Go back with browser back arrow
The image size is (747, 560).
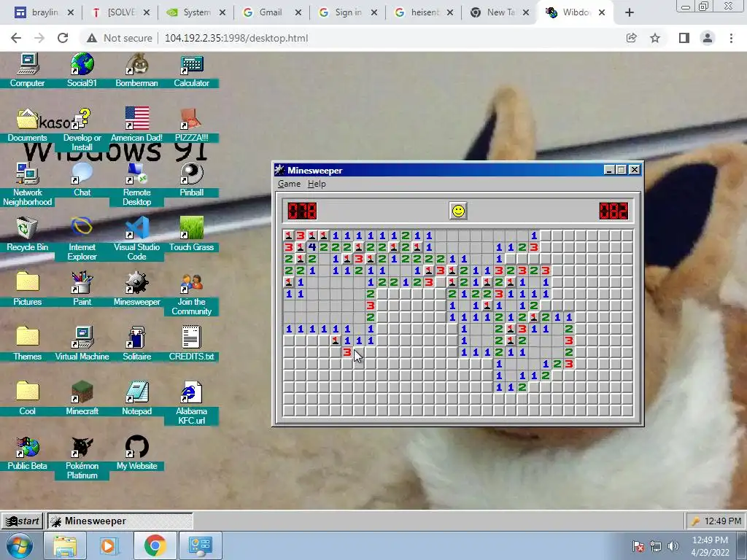16,38
